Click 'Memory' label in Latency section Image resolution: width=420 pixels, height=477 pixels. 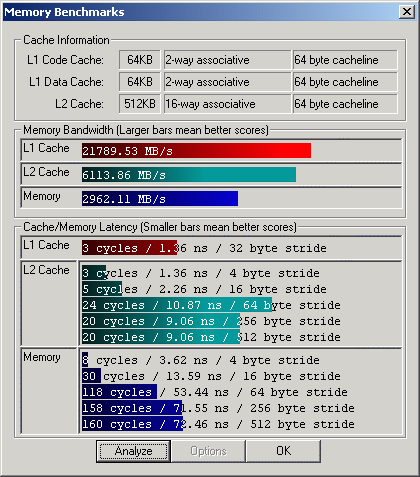click(x=42, y=357)
